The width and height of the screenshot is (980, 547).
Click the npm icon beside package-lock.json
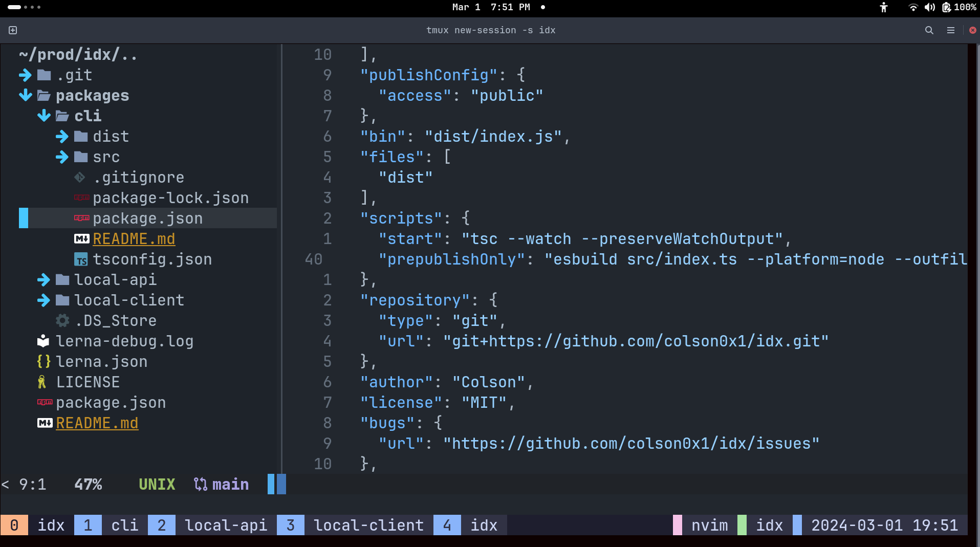coord(81,198)
